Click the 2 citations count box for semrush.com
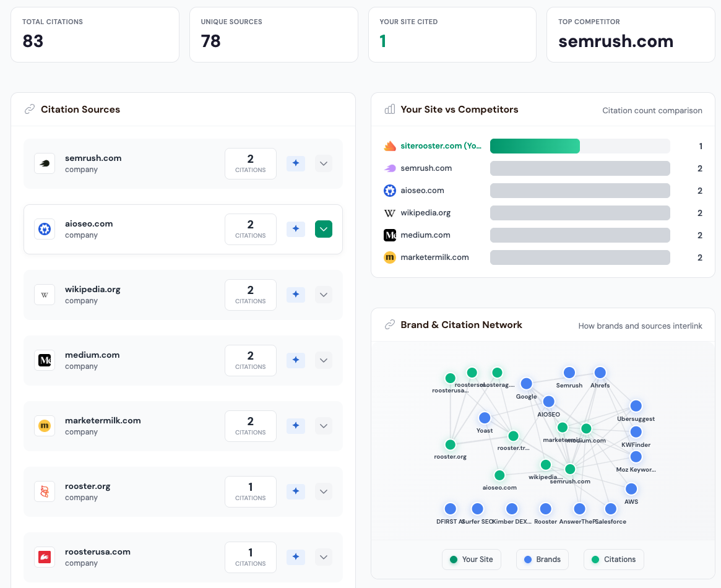Image resolution: width=721 pixels, height=588 pixels. [x=251, y=163]
